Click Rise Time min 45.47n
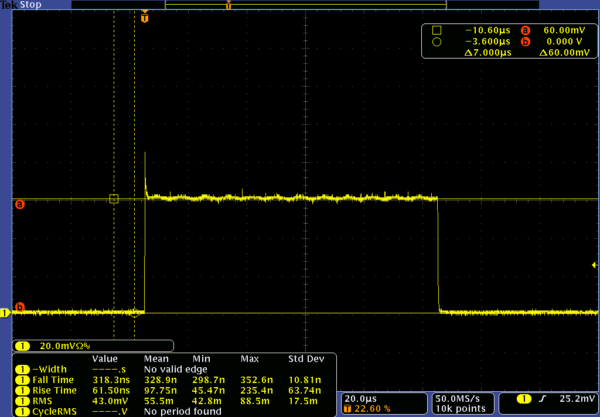This screenshot has width=600, height=417. coord(209,391)
